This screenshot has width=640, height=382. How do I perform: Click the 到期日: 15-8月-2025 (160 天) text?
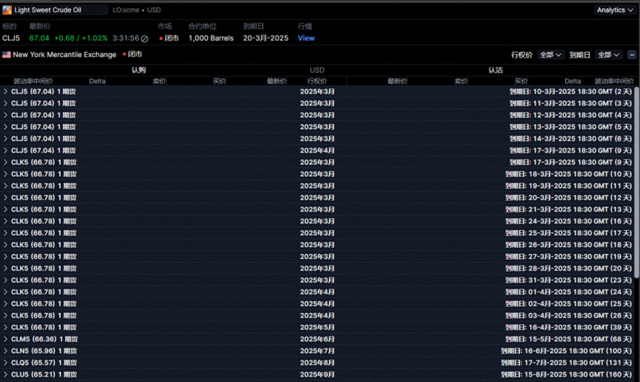pos(567,375)
